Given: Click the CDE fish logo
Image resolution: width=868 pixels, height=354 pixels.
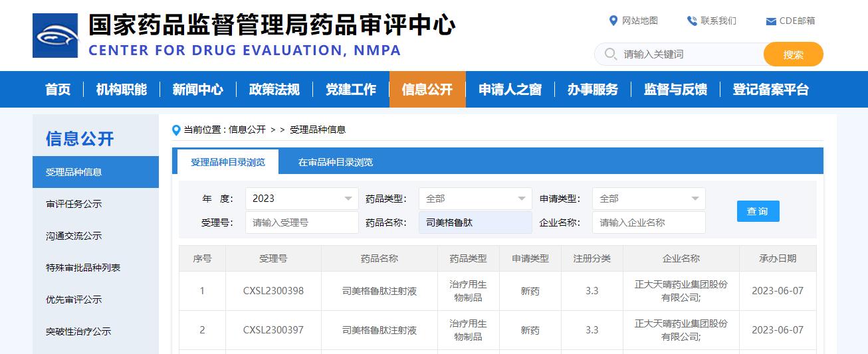Looking at the screenshot, I should 55,35.
